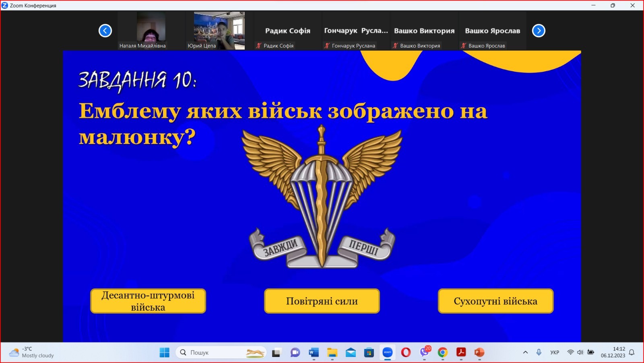
Task: Choose answer Десантно-штурмові війська
Action: pos(148,301)
